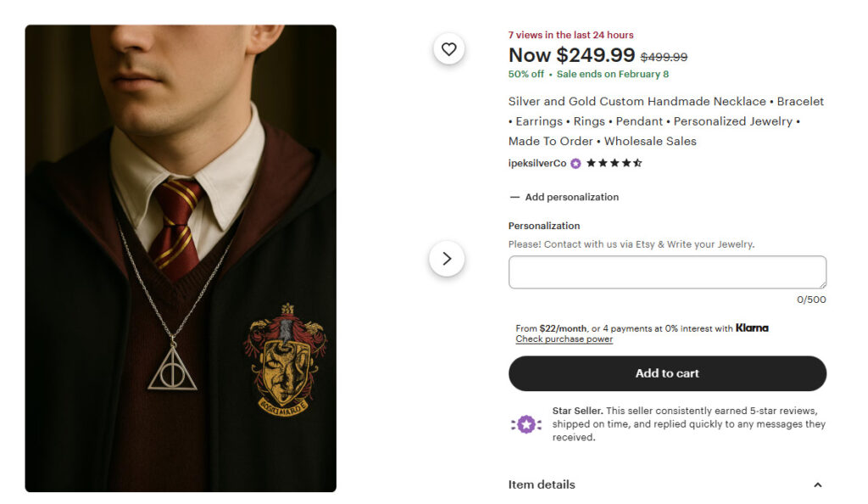868x504 pixels.
Task: Click the Now $249.99 sale price
Action: pos(571,55)
